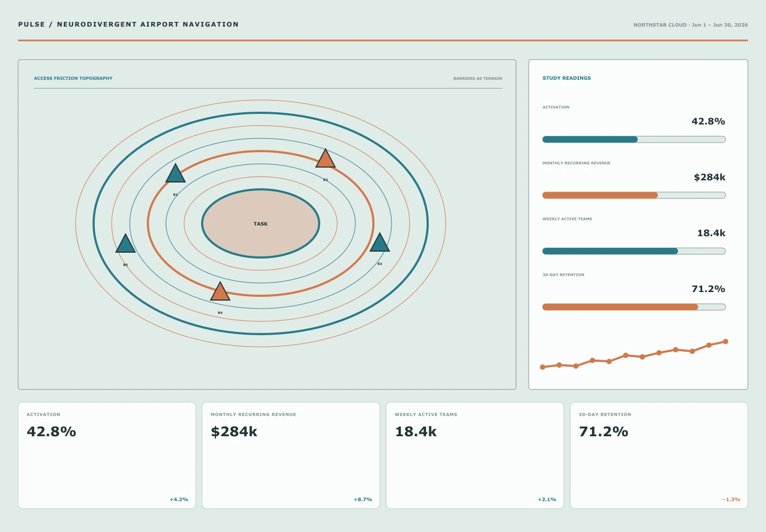The width and height of the screenshot is (766, 532).
Task: Click the 71.2% value in Study Readings
Action: (x=708, y=289)
